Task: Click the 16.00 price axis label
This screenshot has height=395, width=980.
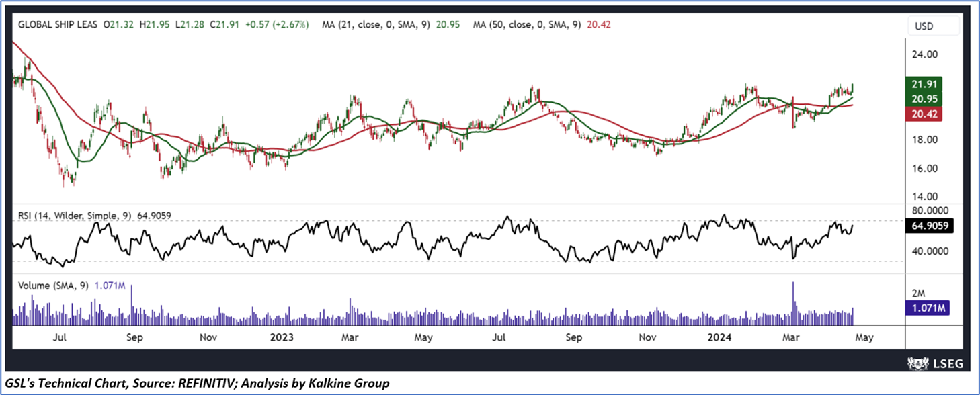Action: pyautogui.click(x=926, y=169)
